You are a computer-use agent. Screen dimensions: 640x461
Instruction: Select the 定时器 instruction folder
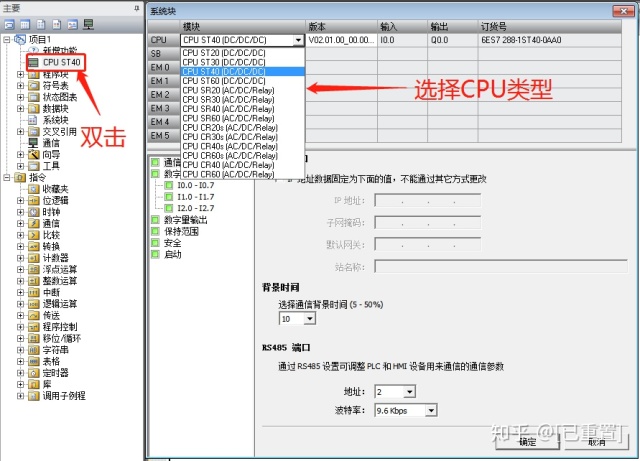(x=56, y=373)
